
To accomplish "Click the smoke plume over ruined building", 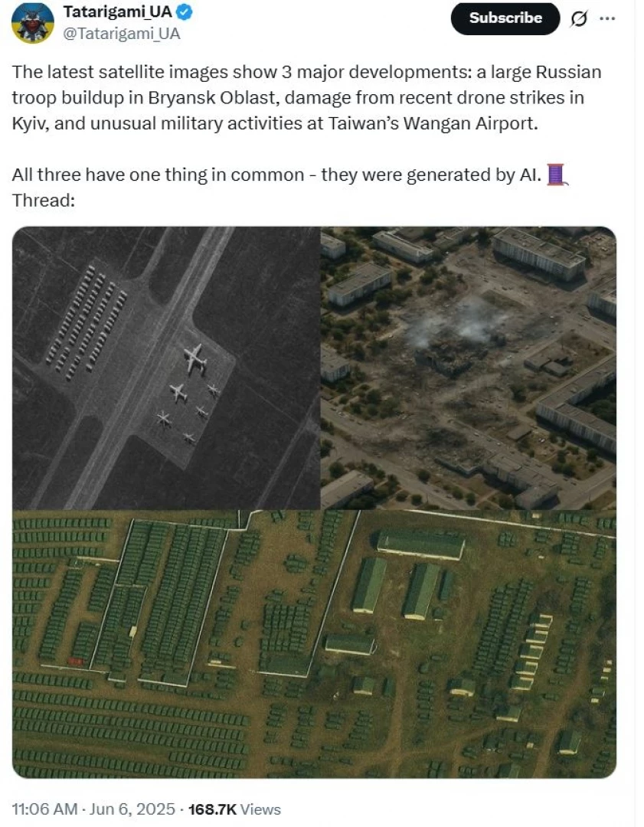I will [456, 323].
